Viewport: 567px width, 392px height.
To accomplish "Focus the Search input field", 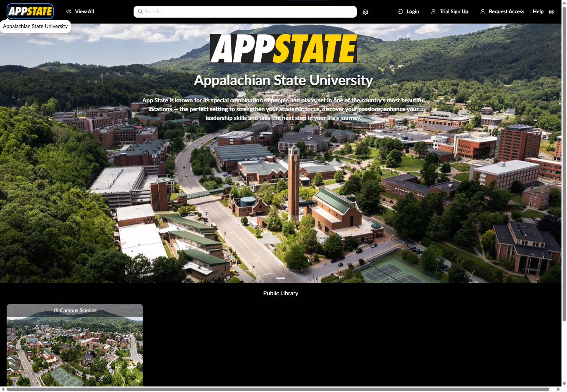I will pyautogui.click(x=245, y=12).
